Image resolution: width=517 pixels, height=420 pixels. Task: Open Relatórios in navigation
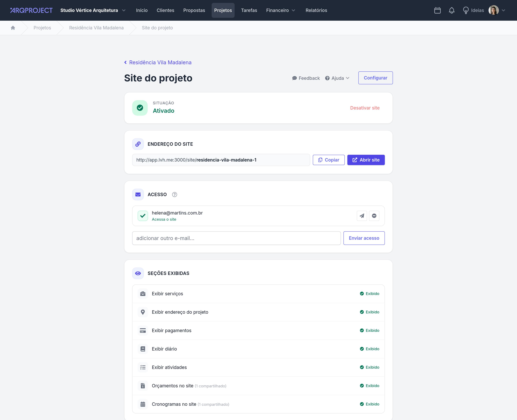tap(316, 10)
